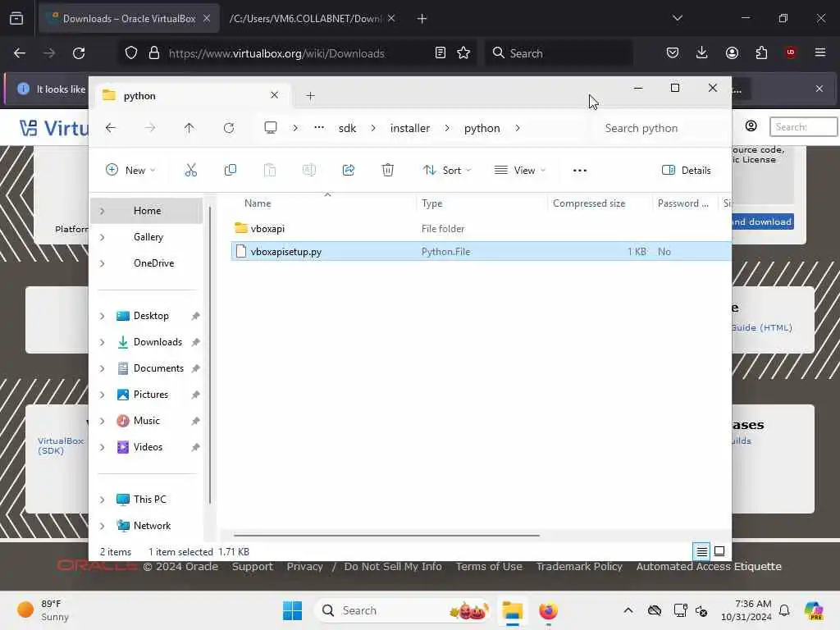
Task: Open the clock and date in the taskbar
Action: pos(746,610)
